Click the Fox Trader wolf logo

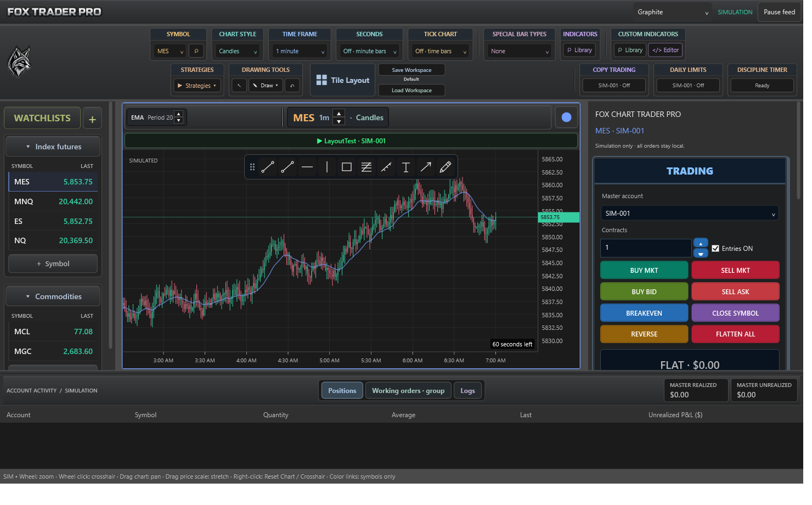(19, 61)
